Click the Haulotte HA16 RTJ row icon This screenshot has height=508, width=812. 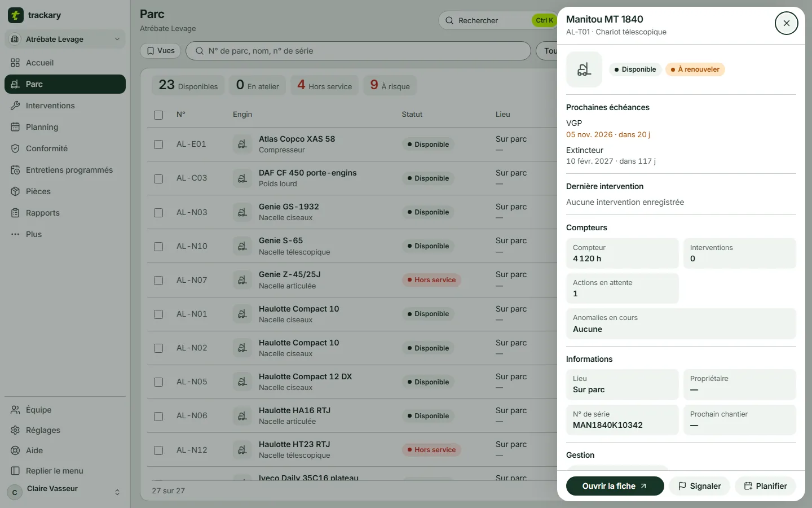pyautogui.click(x=242, y=416)
